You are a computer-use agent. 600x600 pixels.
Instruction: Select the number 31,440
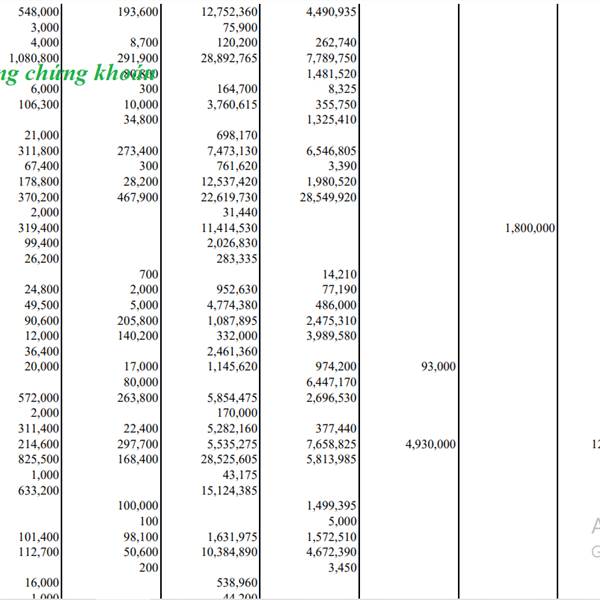(240, 212)
